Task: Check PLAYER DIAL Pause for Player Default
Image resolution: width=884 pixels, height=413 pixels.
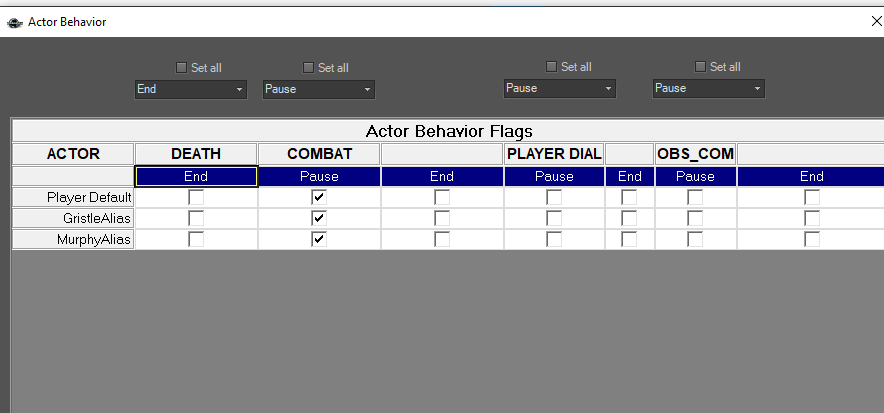Action: pyautogui.click(x=554, y=197)
